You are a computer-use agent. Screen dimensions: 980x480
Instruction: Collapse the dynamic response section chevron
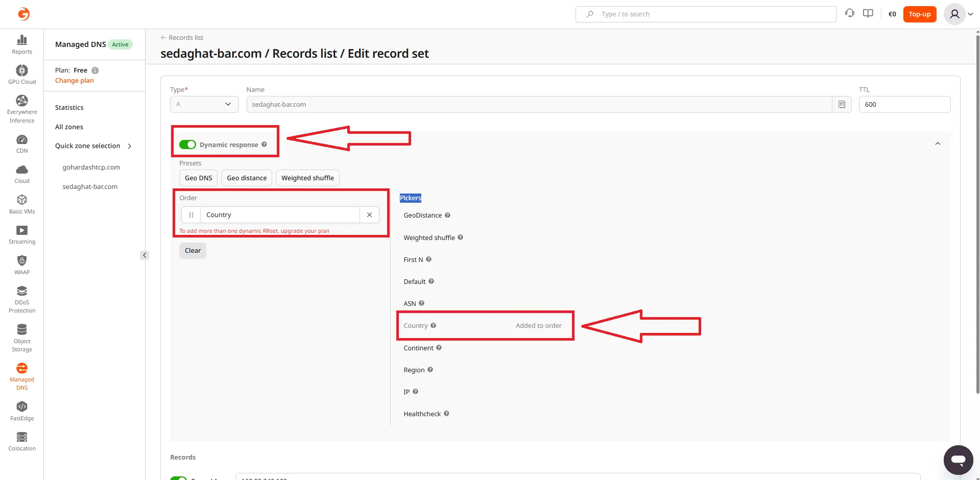tap(938, 144)
